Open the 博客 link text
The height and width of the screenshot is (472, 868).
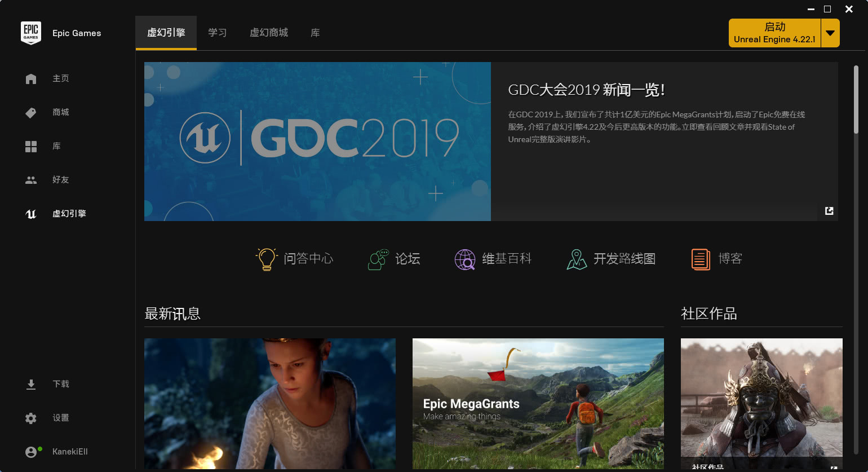[730, 259]
